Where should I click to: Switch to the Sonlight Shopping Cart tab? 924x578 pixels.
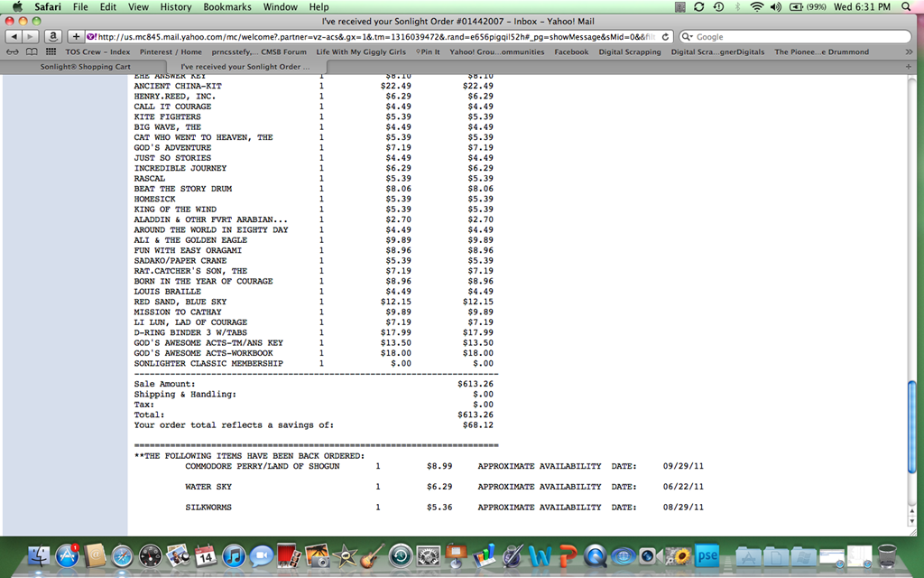coord(86,67)
